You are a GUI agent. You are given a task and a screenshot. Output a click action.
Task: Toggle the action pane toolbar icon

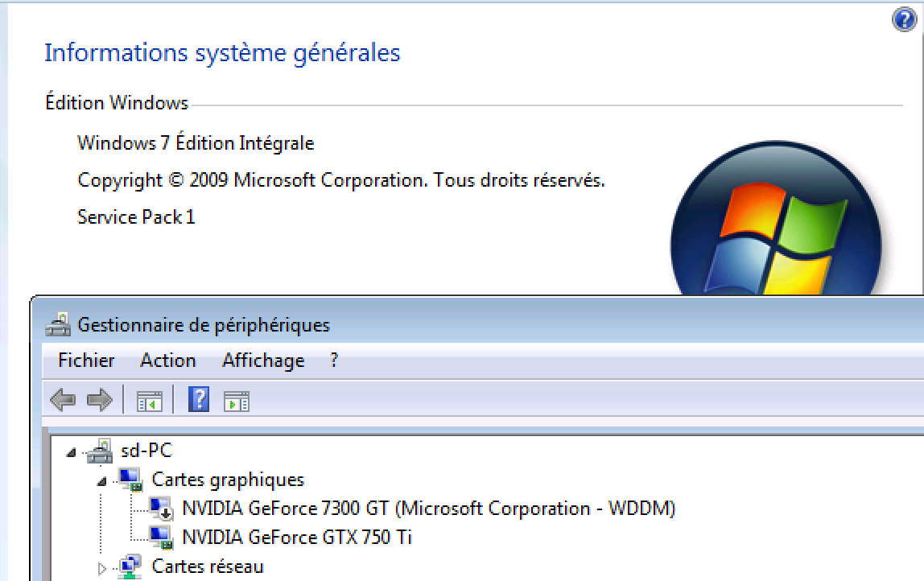[237, 402]
